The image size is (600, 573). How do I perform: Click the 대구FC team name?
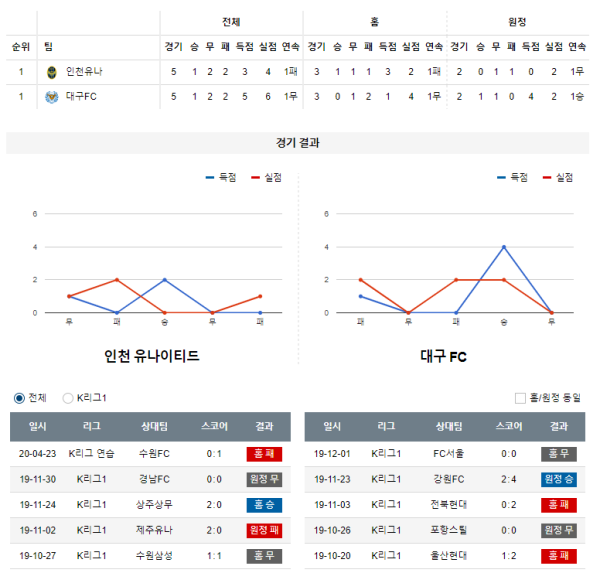(x=81, y=96)
